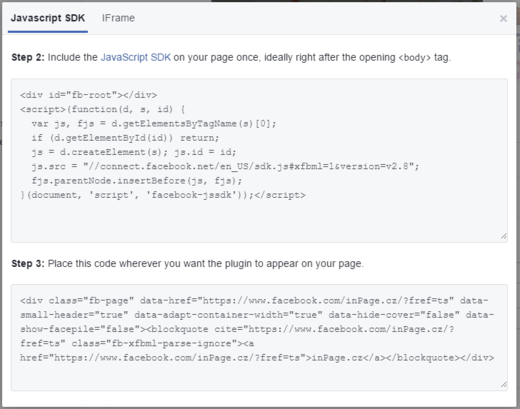Open the JavaScript SDK link in Step 2
This screenshot has width=520, height=409.
pyautogui.click(x=136, y=57)
